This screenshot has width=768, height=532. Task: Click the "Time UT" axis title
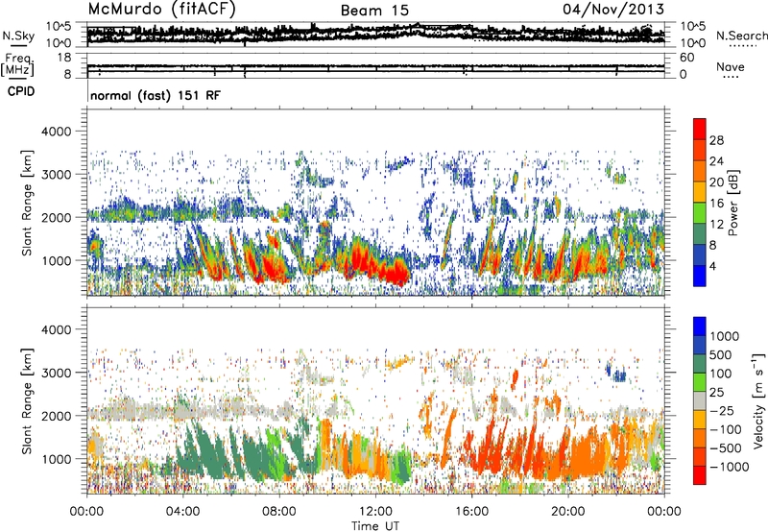click(375, 526)
